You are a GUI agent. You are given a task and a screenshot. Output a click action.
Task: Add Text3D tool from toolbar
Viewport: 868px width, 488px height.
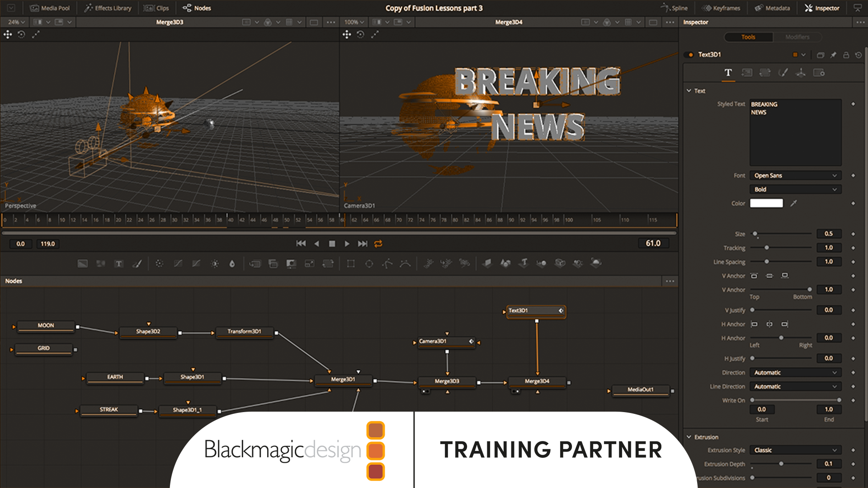coord(524,263)
